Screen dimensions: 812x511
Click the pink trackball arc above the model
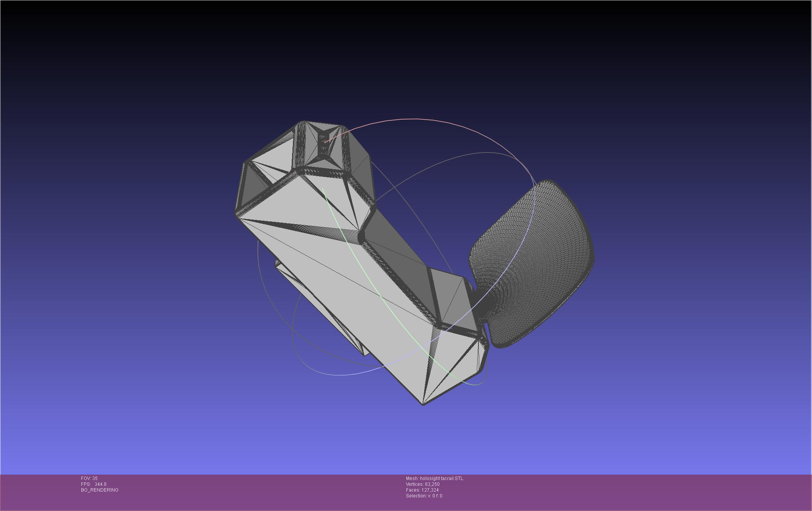point(416,119)
